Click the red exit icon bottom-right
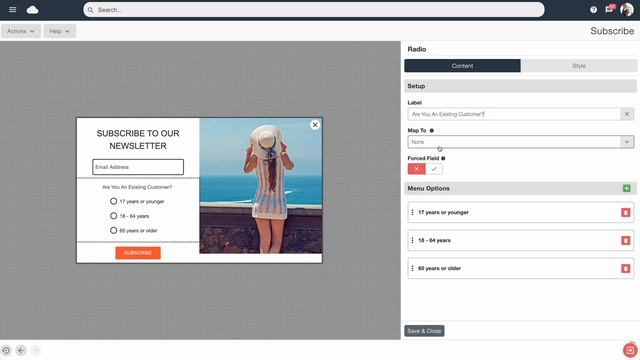The height and width of the screenshot is (360, 640). pos(630,350)
